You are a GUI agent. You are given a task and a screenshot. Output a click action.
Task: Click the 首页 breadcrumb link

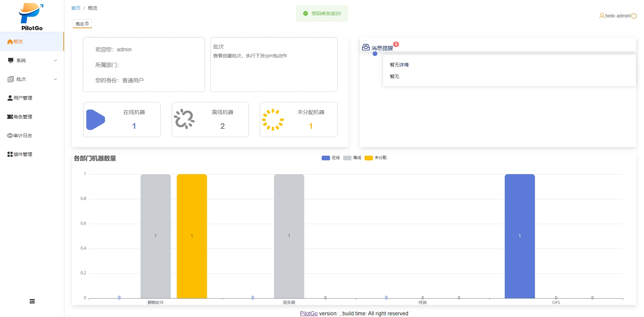pyautogui.click(x=76, y=8)
